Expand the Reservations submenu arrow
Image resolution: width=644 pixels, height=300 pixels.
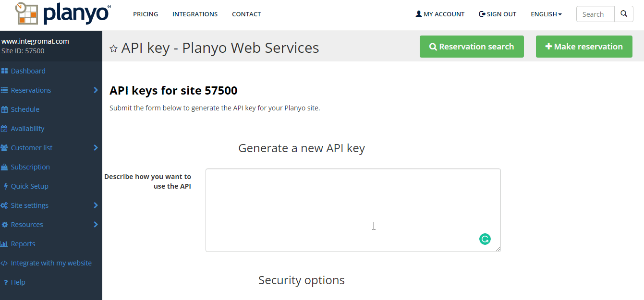pyautogui.click(x=96, y=90)
